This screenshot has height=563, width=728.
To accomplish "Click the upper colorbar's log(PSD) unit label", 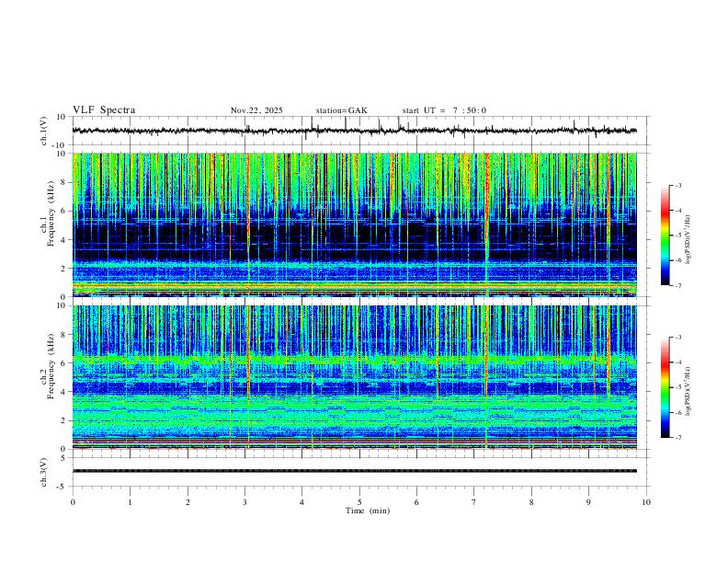I will point(688,240).
